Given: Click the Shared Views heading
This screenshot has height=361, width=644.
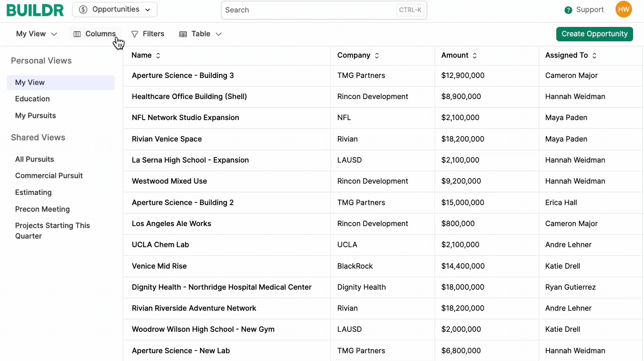Looking at the screenshot, I should coord(38,138).
